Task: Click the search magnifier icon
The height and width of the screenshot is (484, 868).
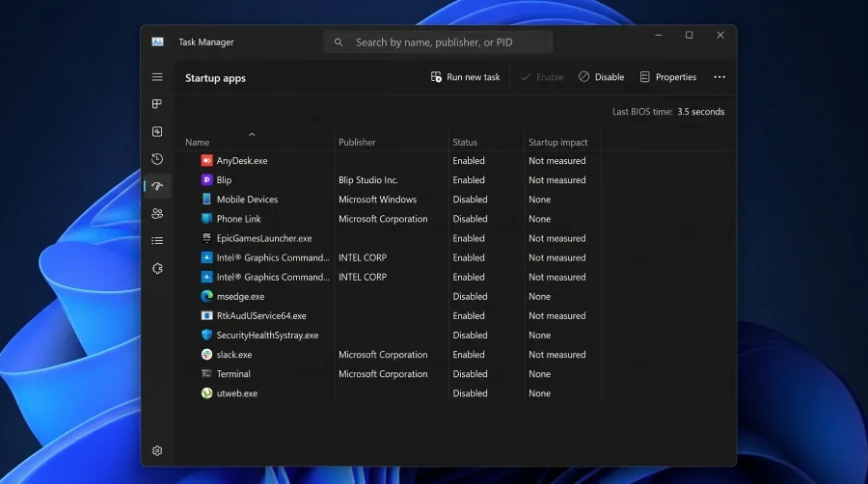Action: click(339, 42)
